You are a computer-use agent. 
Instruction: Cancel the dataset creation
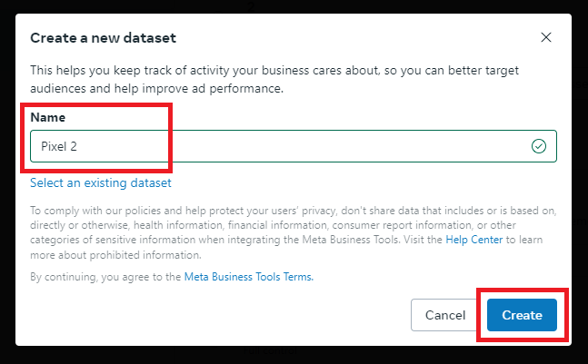pyautogui.click(x=445, y=315)
